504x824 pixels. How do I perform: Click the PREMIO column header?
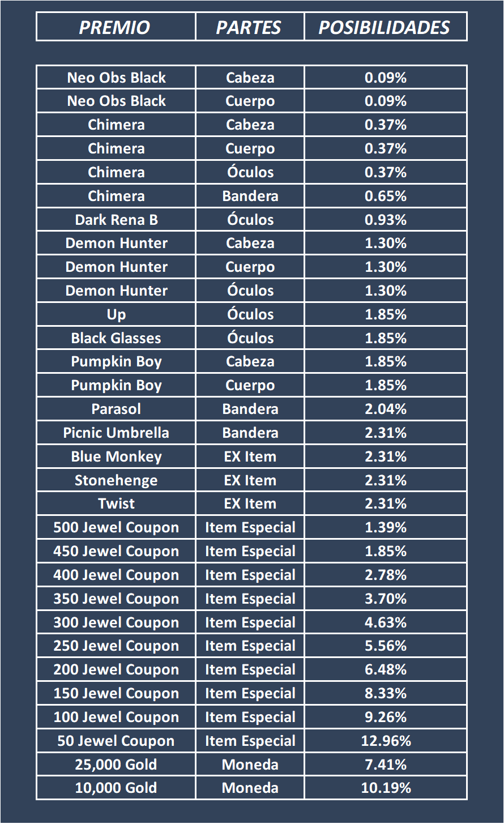(x=116, y=27)
